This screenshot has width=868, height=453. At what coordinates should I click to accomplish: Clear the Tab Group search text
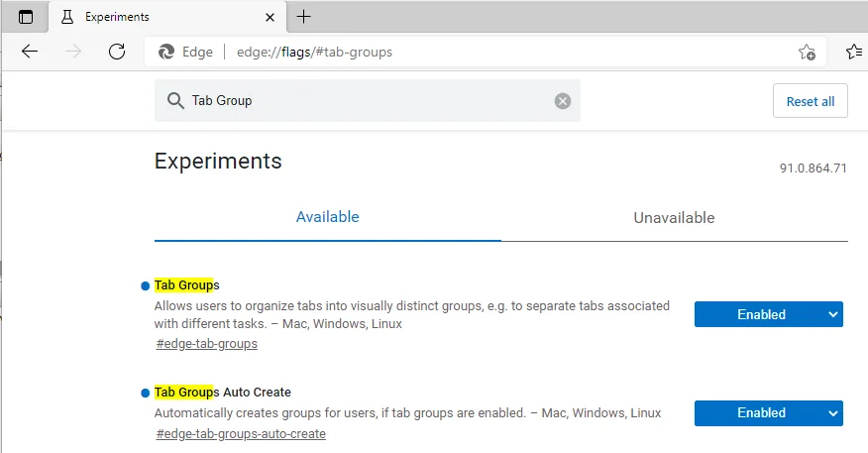coord(563,101)
